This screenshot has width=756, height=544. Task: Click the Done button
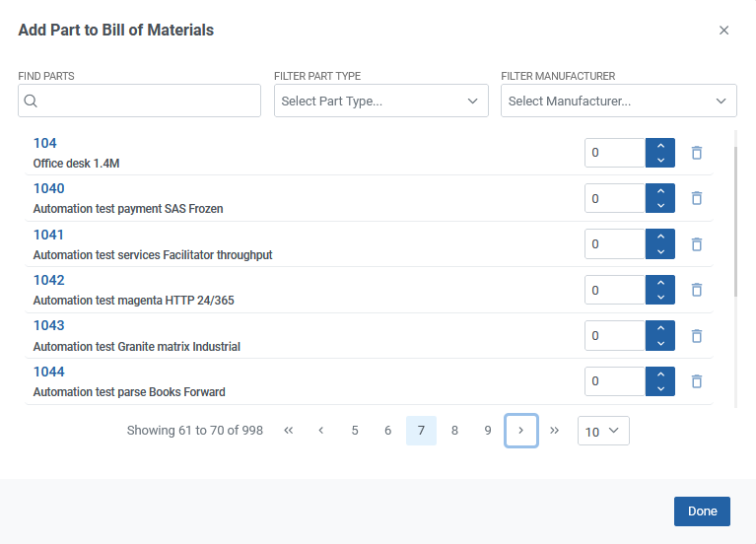coord(702,511)
